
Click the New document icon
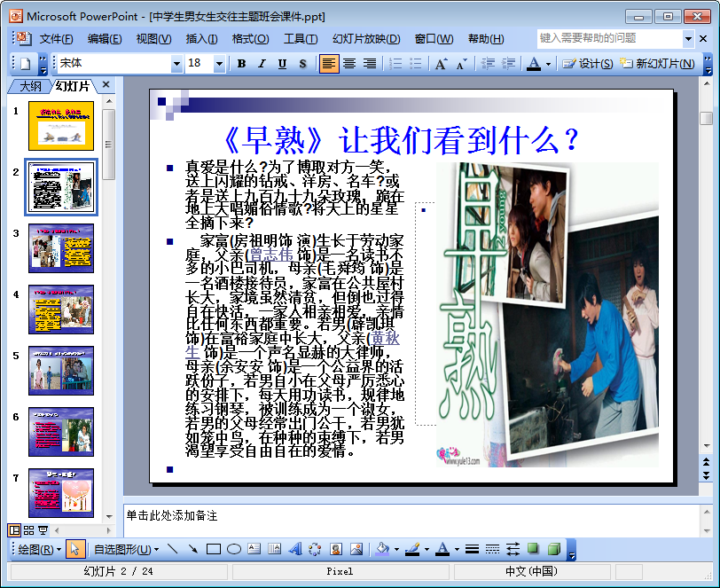(x=25, y=64)
